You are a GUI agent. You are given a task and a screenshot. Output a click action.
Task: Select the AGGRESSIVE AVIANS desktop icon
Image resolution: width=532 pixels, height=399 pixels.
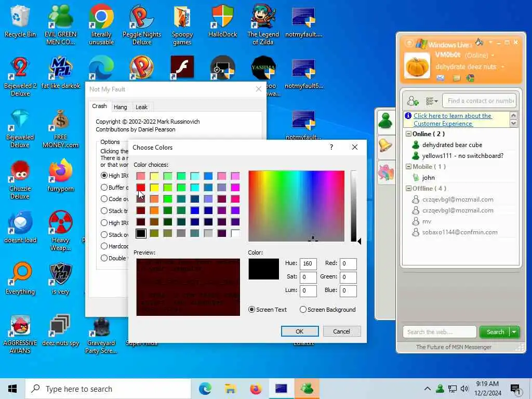20,334
